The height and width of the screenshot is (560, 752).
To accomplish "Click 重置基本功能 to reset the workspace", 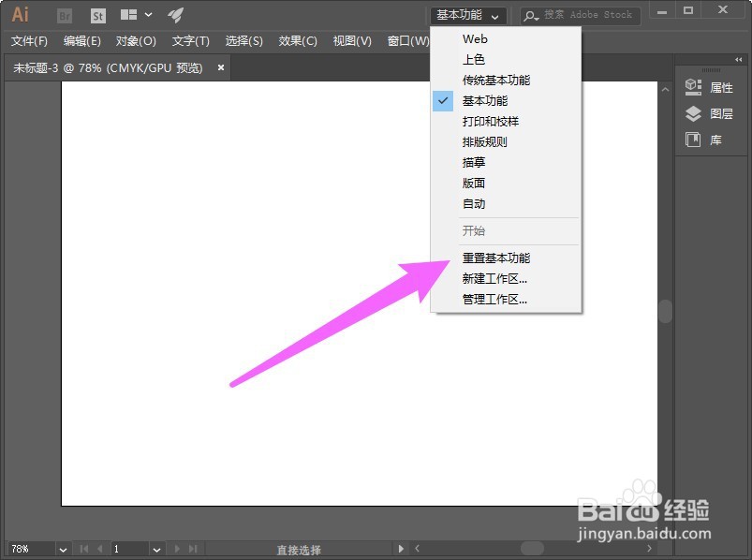I will click(494, 258).
